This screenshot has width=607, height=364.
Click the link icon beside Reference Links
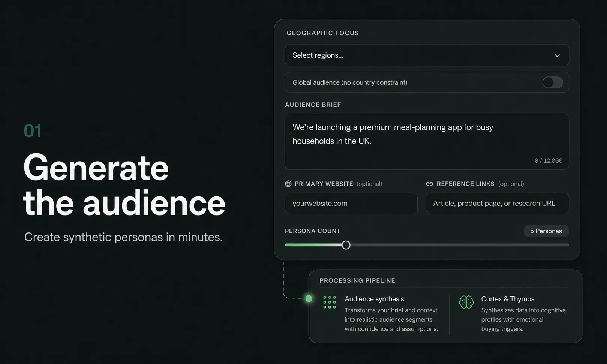[x=430, y=184]
